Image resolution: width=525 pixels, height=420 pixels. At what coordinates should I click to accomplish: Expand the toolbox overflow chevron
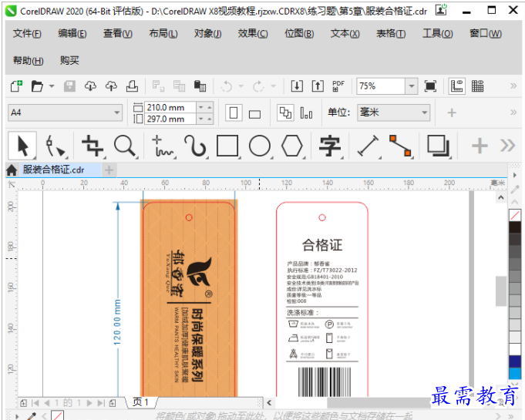pyautogui.click(x=507, y=146)
